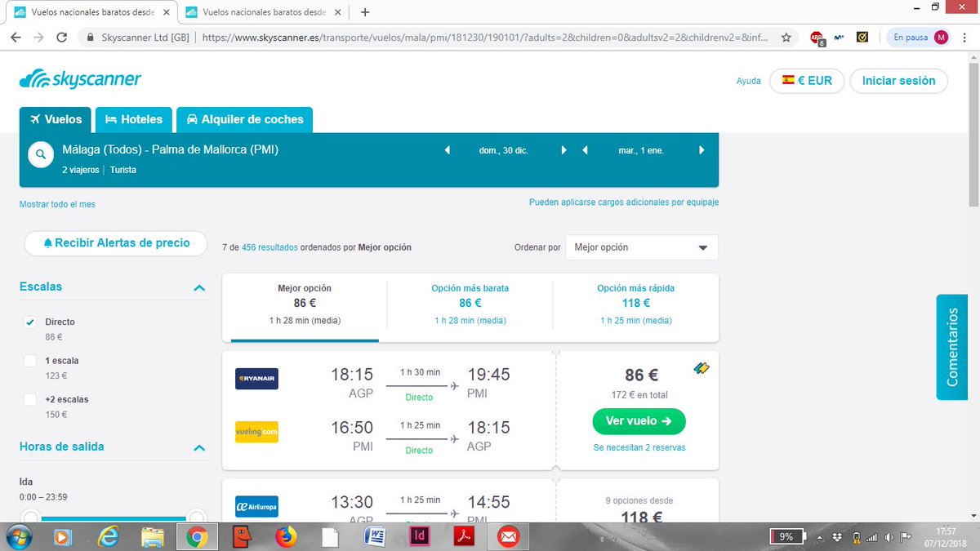Viewport: 980px width, 551px height.
Task: Open the Windows Start button
Action: [18, 537]
